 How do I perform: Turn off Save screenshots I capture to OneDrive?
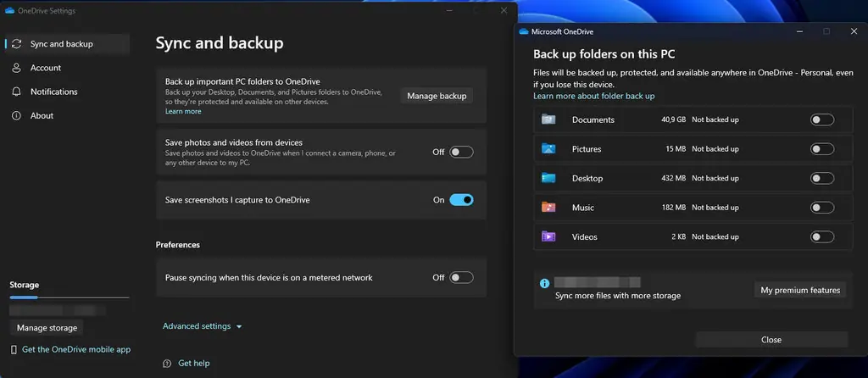[x=461, y=200]
